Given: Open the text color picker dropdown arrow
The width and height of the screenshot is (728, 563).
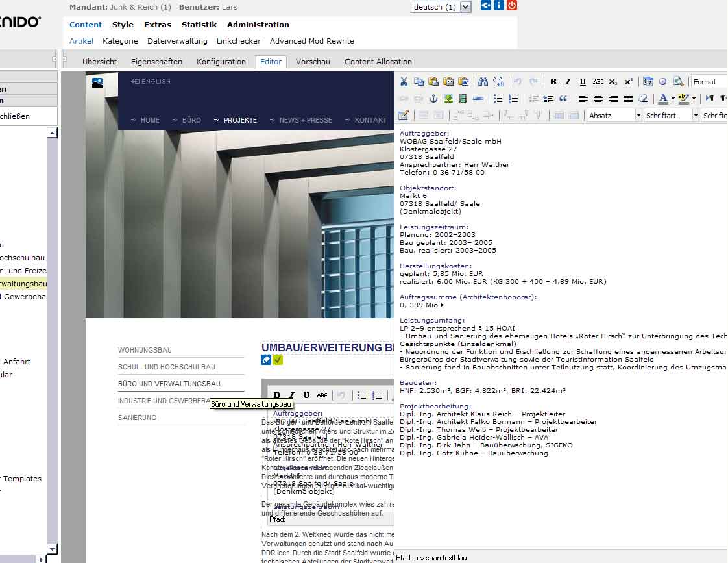Looking at the screenshot, I should point(673,99).
